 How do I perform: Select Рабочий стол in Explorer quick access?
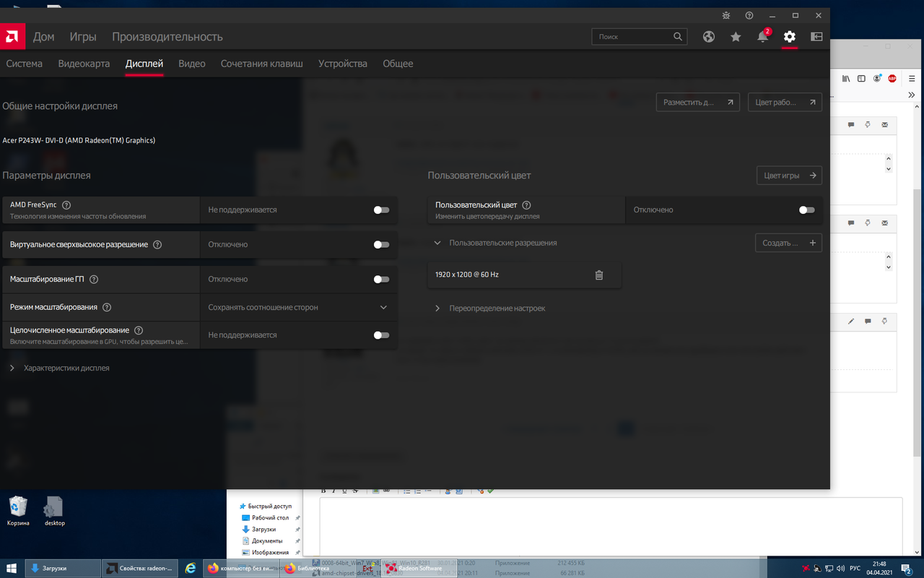[x=270, y=518]
